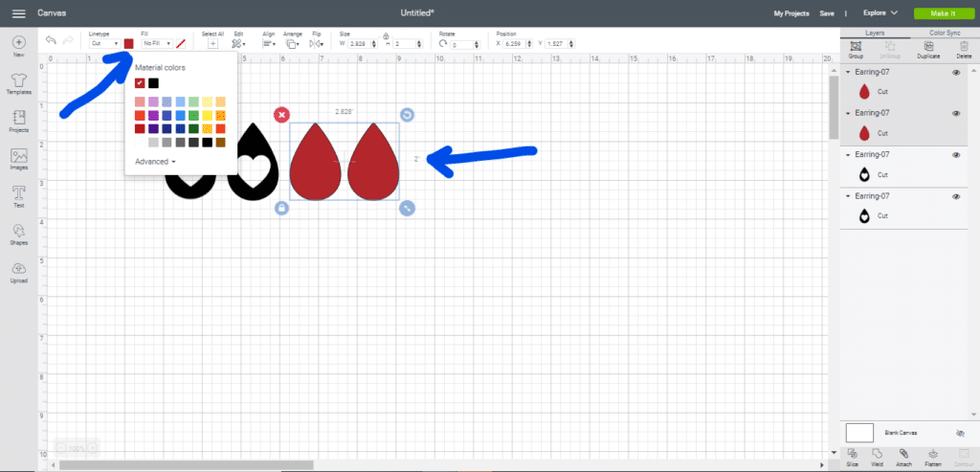The height and width of the screenshot is (472, 980).
Task: Hide the last black Earring-07 layer
Action: point(956,196)
